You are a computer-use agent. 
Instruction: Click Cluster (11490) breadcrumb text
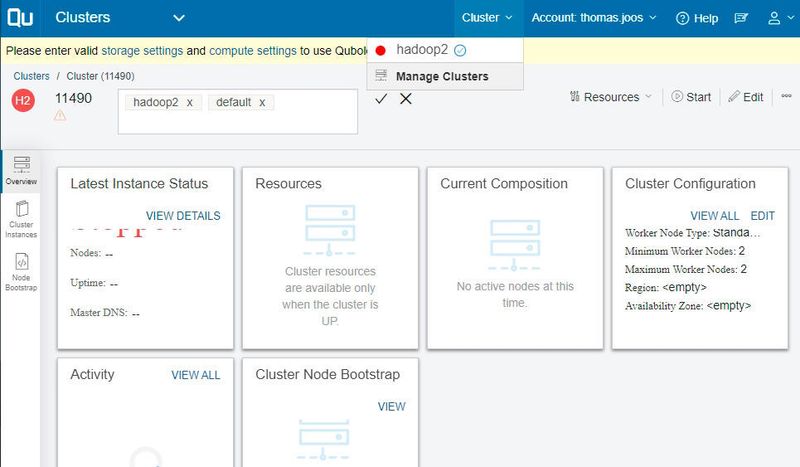pyautogui.click(x=101, y=76)
